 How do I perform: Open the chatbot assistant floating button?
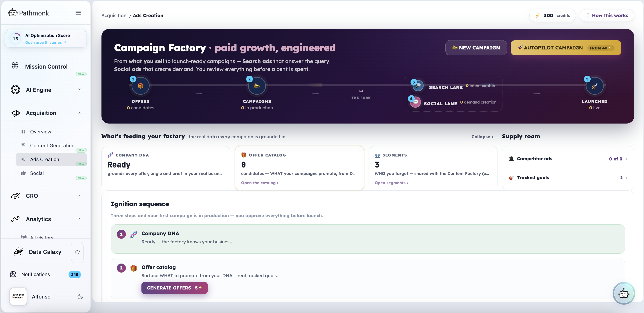click(x=624, y=293)
